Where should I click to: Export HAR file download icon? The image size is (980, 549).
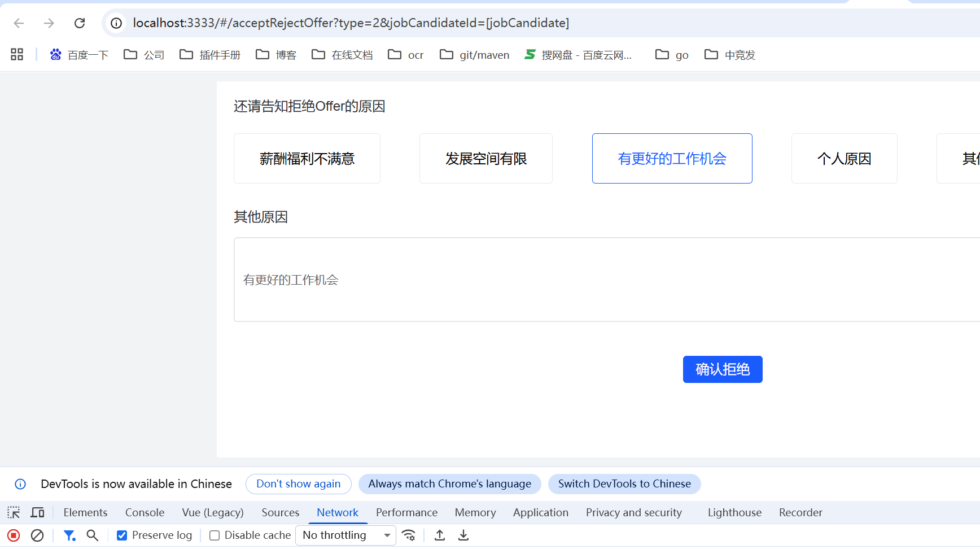[x=463, y=535]
